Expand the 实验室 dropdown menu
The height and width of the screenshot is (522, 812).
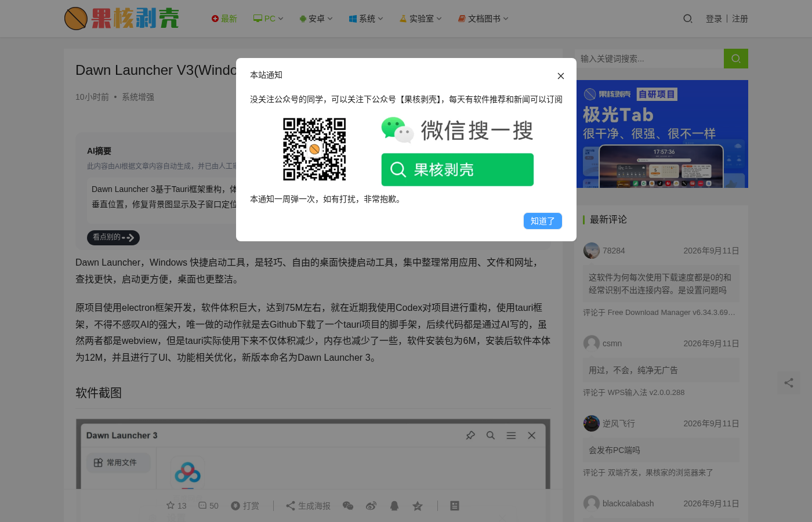point(420,19)
